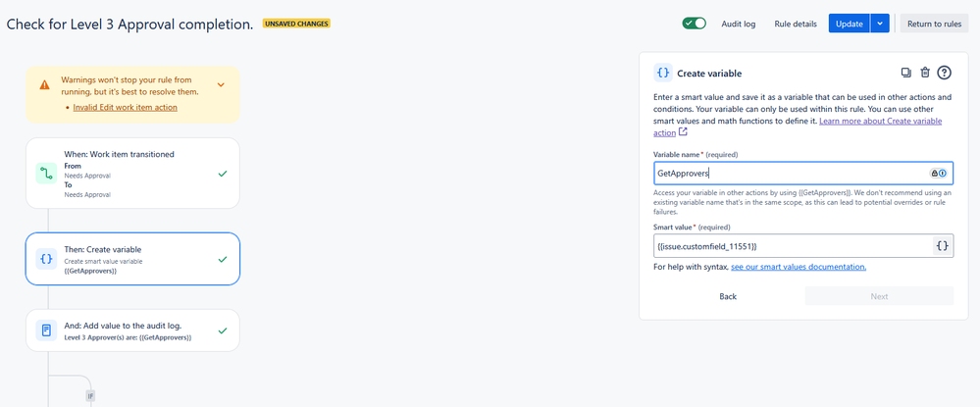Click the Level 3 Approver(s) are text

pos(128,337)
